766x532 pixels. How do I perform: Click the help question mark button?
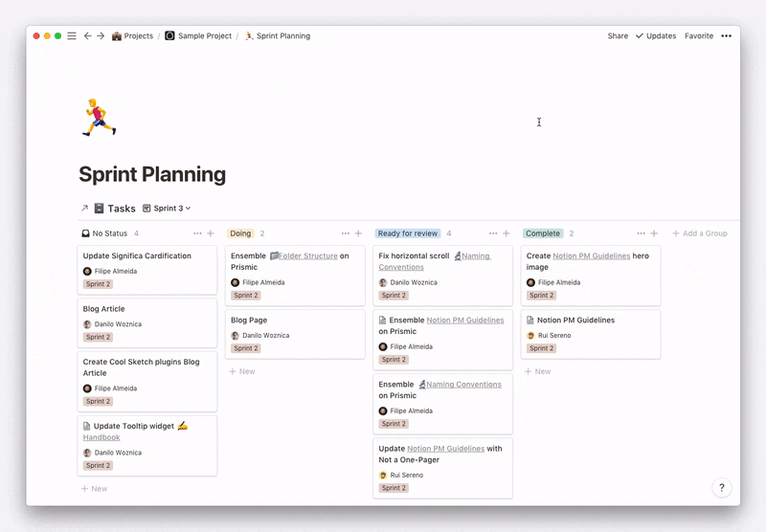pos(722,488)
